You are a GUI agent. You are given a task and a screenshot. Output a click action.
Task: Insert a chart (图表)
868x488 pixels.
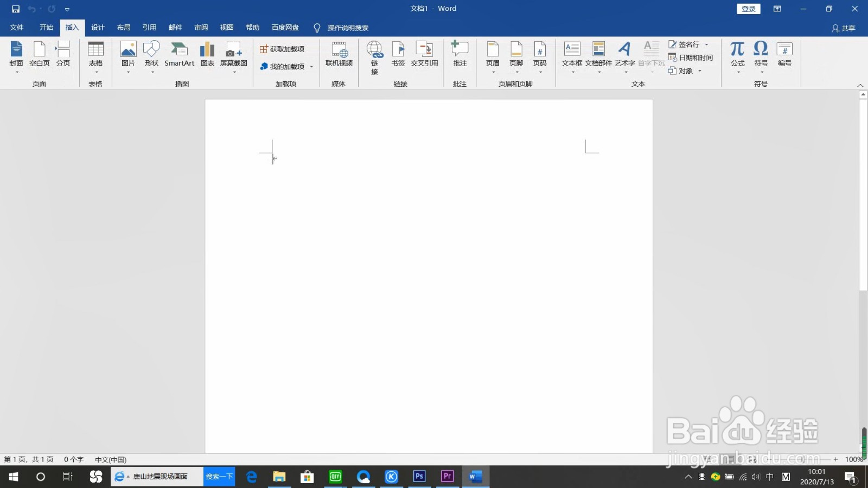(207, 54)
